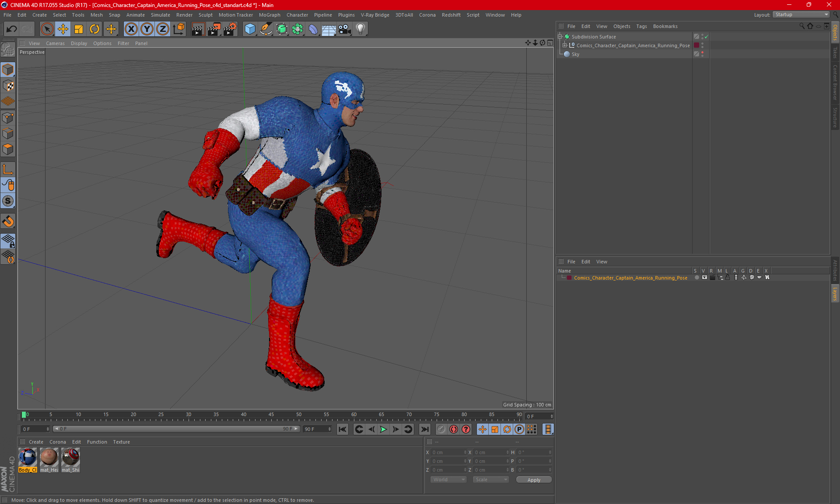Image resolution: width=840 pixels, height=504 pixels.
Task: Add a Cube primitive object
Action: [x=250, y=29]
